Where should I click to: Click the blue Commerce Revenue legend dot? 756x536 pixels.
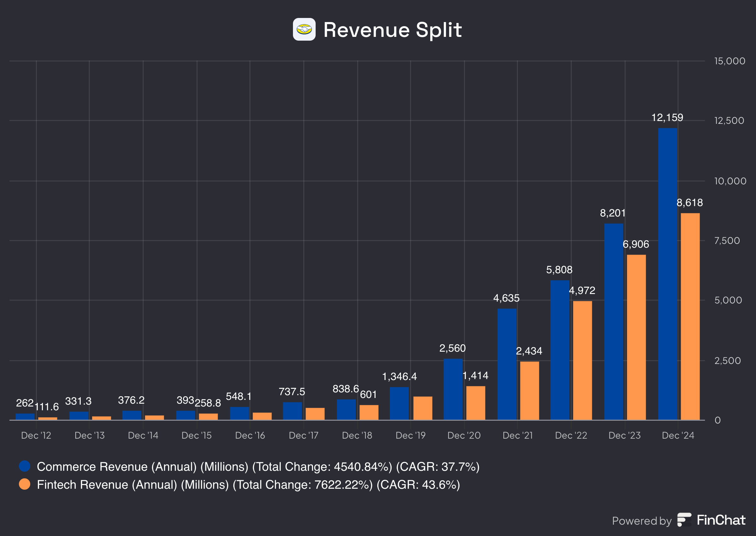tap(24, 466)
